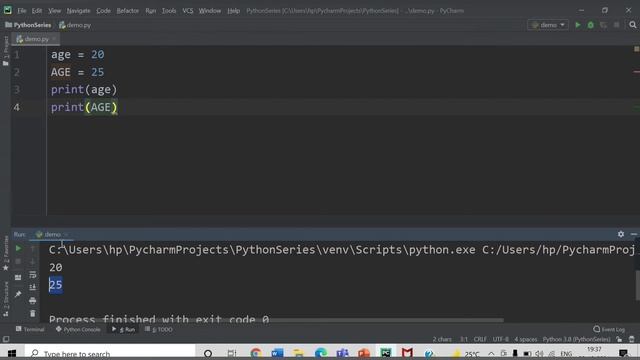Stop process icon in Run panel
Viewport: 640px width, 360px height.
point(18,261)
